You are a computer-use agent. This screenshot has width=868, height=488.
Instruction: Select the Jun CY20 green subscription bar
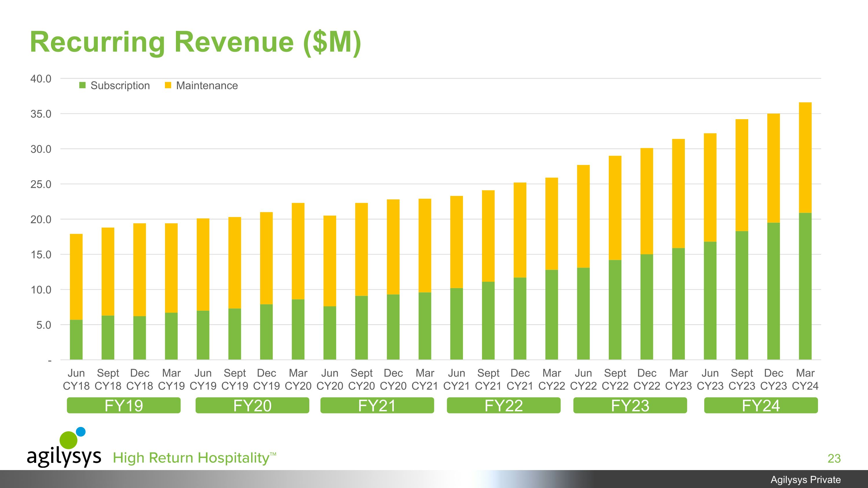pos(330,333)
